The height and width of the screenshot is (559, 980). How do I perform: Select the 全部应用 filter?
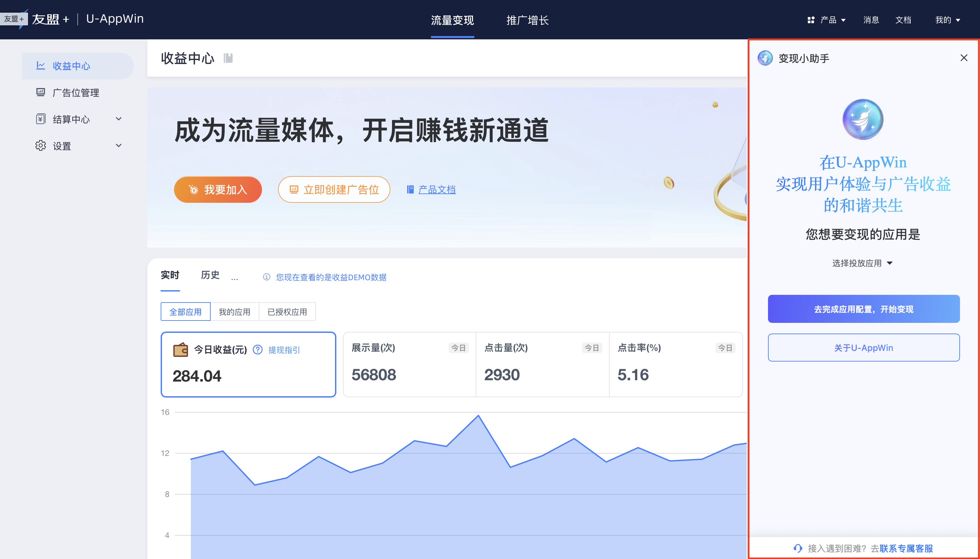[186, 312]
